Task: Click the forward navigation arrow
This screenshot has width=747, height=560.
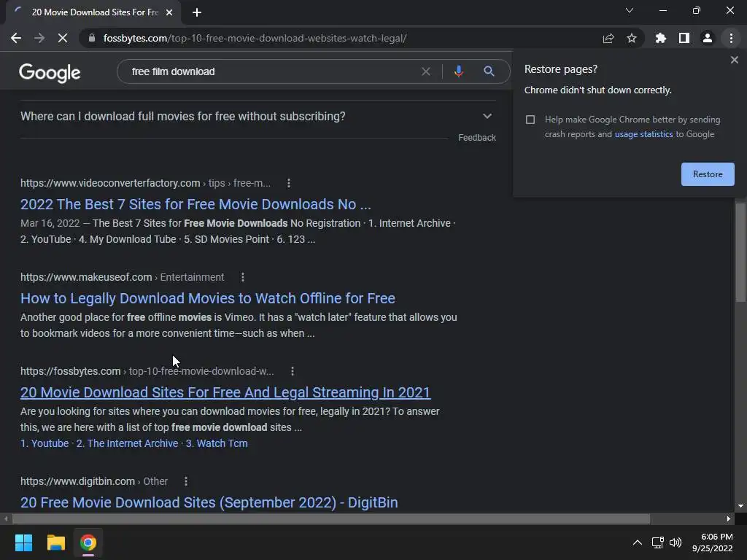Action: click(x=39, y=38)
